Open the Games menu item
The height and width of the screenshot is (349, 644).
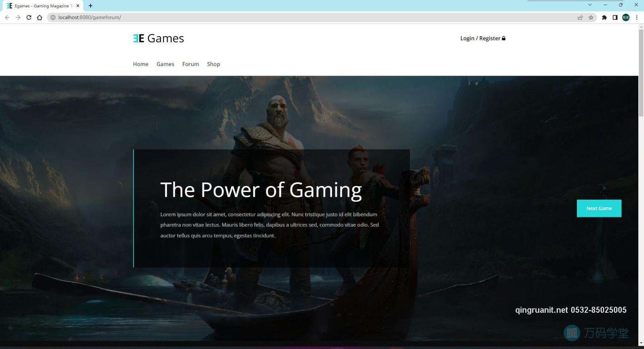[165, 64]
